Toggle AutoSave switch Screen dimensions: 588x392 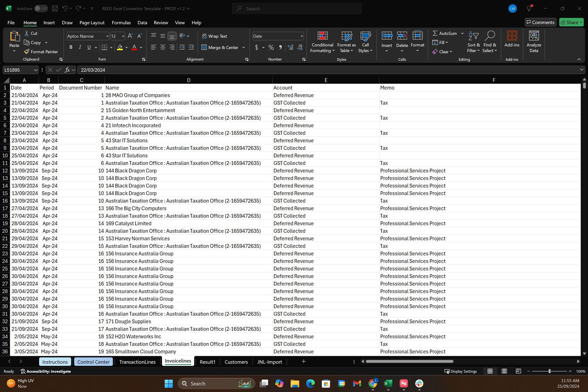[x=41, y=8]
